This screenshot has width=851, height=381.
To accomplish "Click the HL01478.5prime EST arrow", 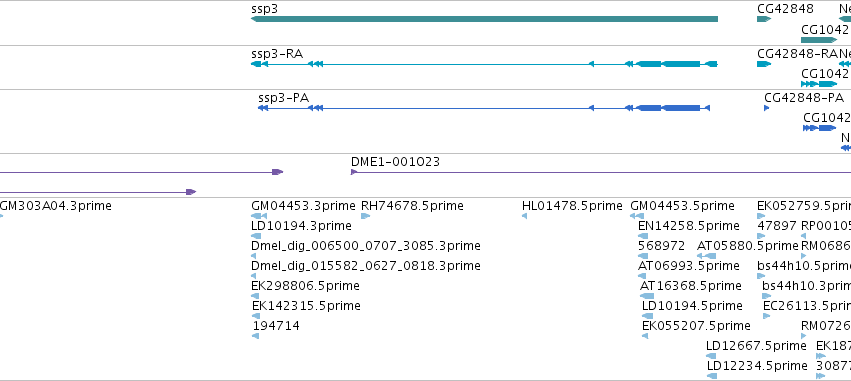I will tap(524, 216).
